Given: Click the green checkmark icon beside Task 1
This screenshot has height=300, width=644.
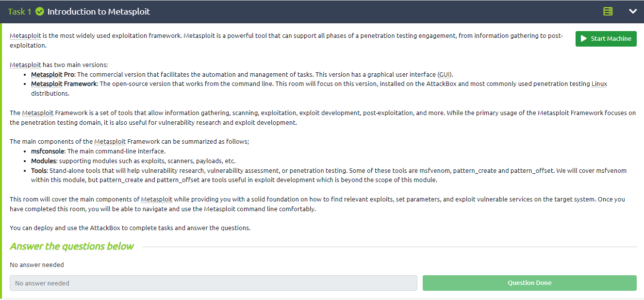Looking at the screenshot, I should pos(40,12).
